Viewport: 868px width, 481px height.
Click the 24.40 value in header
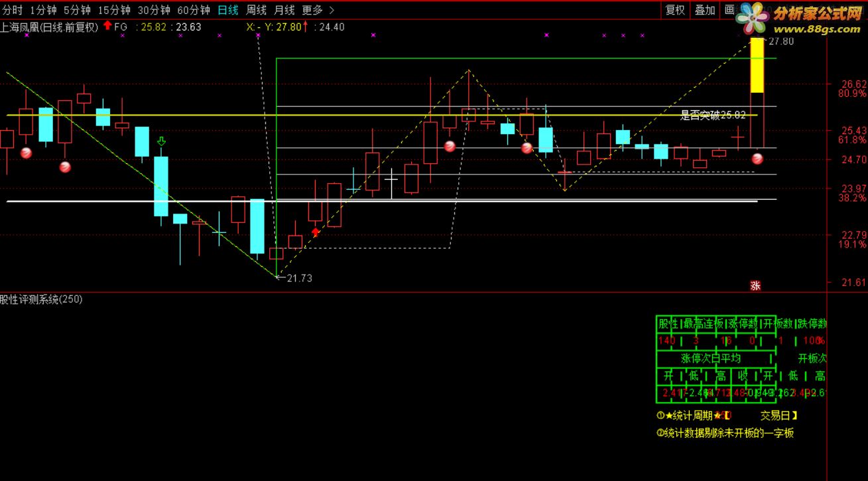point(332,27)
